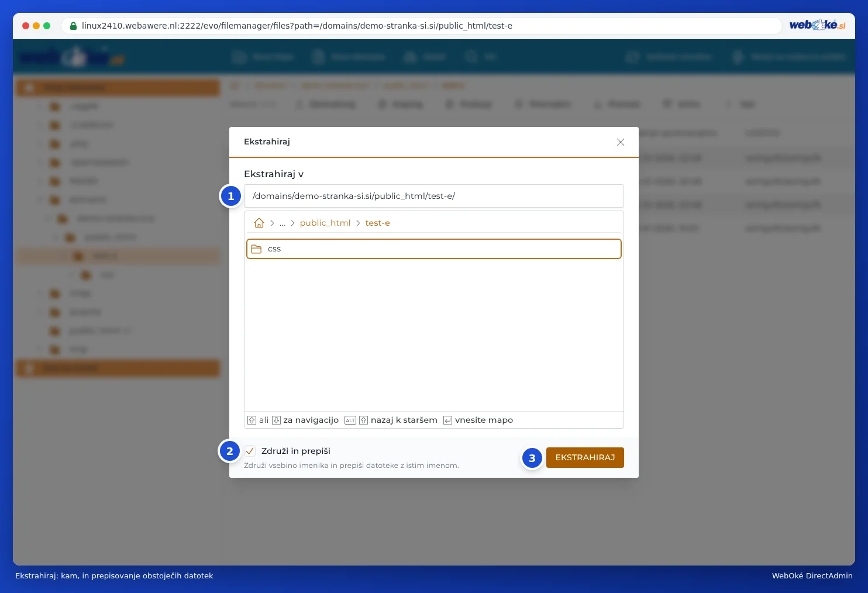Click the padlock icon in address bar
This screenshot has height=593, width=868.
(73, 26)
